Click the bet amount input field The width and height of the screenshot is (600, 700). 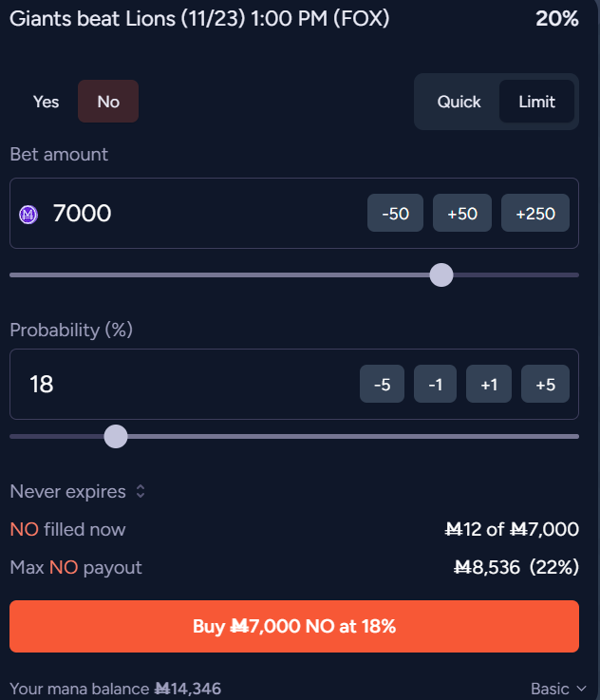[x=190, y=214]
